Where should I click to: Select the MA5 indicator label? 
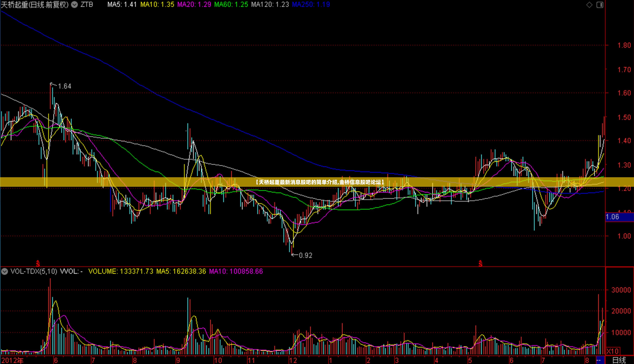pyautogui.click(x=122, y=4)
